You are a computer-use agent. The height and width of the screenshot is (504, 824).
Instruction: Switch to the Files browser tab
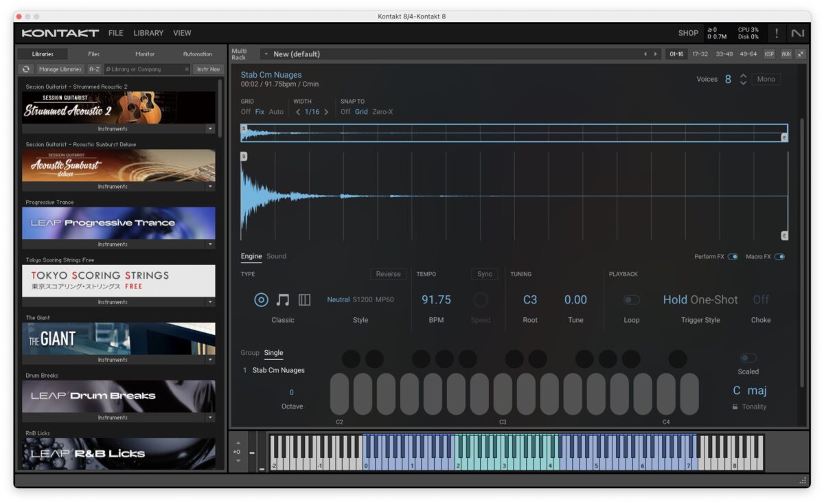pyautogui.click(x=94, y=54)
